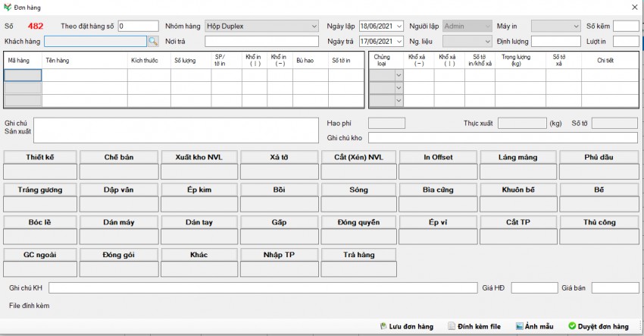Open the Ng. liệu combo box
The width and height of the screenshot is (644, 336).
486,41
